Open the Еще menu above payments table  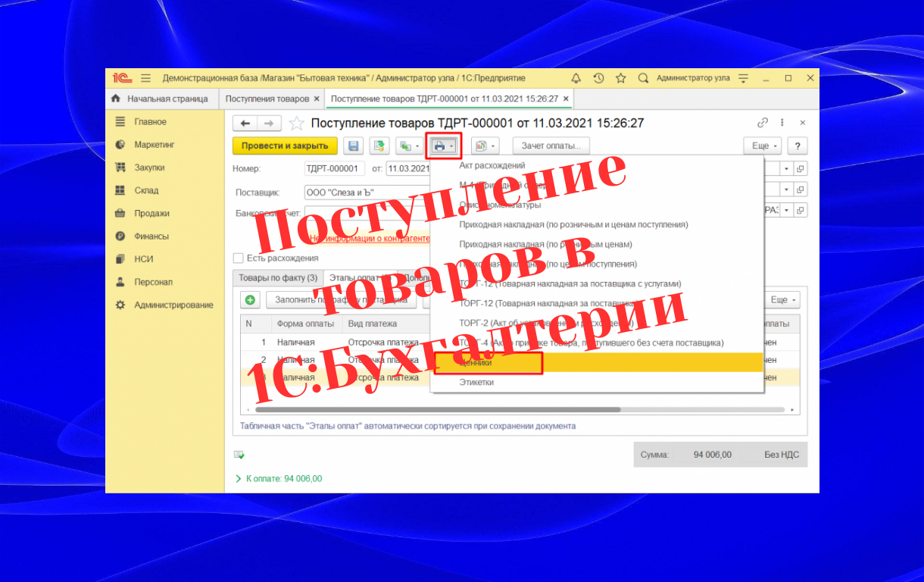coord(783,300)
